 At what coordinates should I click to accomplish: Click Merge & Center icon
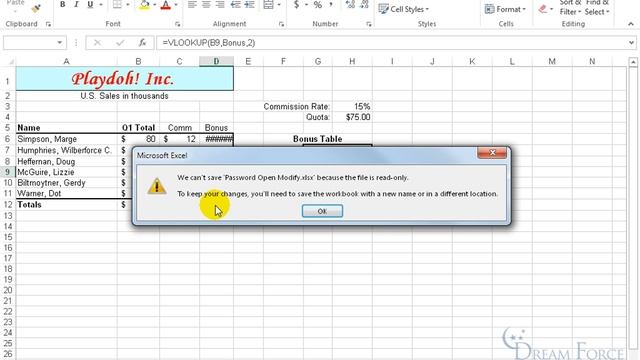click(269, 4)
